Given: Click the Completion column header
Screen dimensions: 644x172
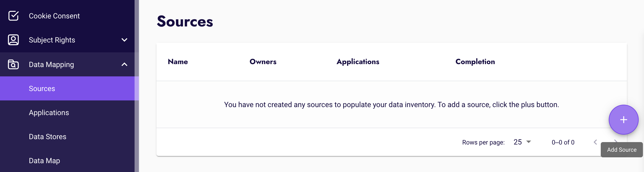Looking at the screenshot, I should click(475, 62).
